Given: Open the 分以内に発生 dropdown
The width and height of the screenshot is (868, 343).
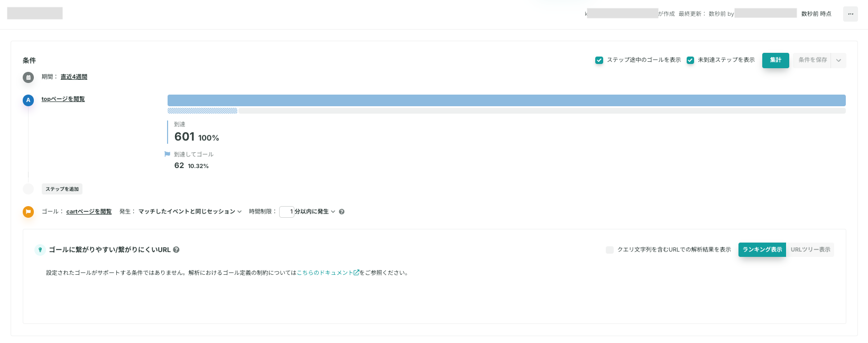Looking at the screenshot, I should pyautogui.click(x=315, y=211).
